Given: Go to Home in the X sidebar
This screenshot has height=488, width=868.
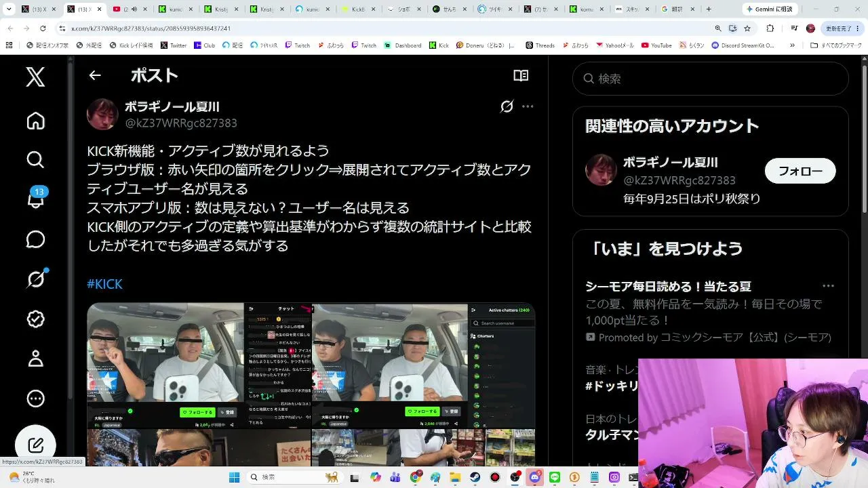Looking at the screenshot, I should pyautogui.click(x=35, y=121).
